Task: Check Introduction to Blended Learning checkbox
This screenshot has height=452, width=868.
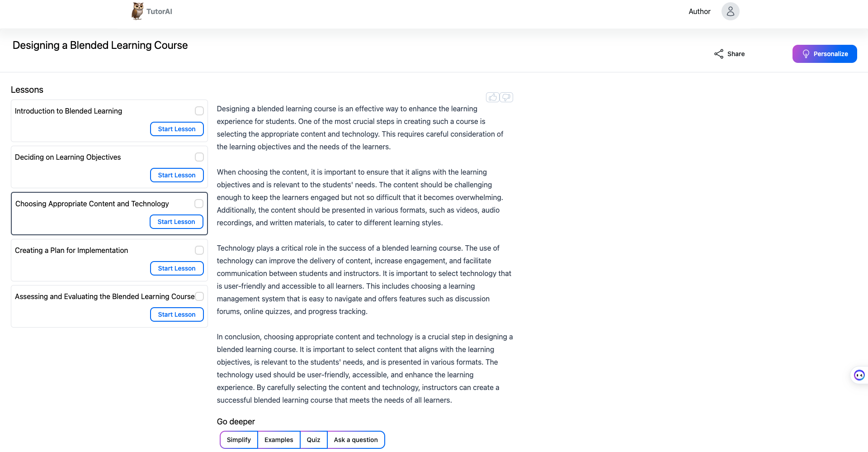Action: pos(199,111)
